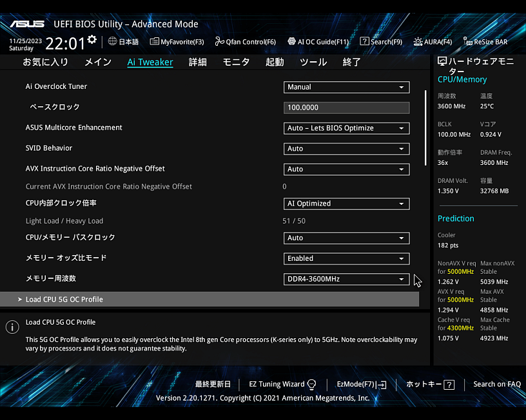Open メモリー オッズ比モード Enabled dropdown
The width and height of the screenshot is (526, 420).
tap(347, 258)
